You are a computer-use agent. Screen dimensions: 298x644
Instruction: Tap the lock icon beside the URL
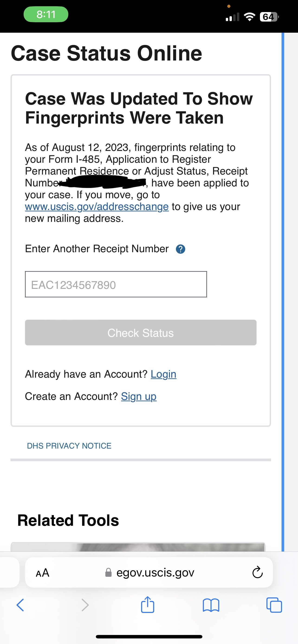108,573
